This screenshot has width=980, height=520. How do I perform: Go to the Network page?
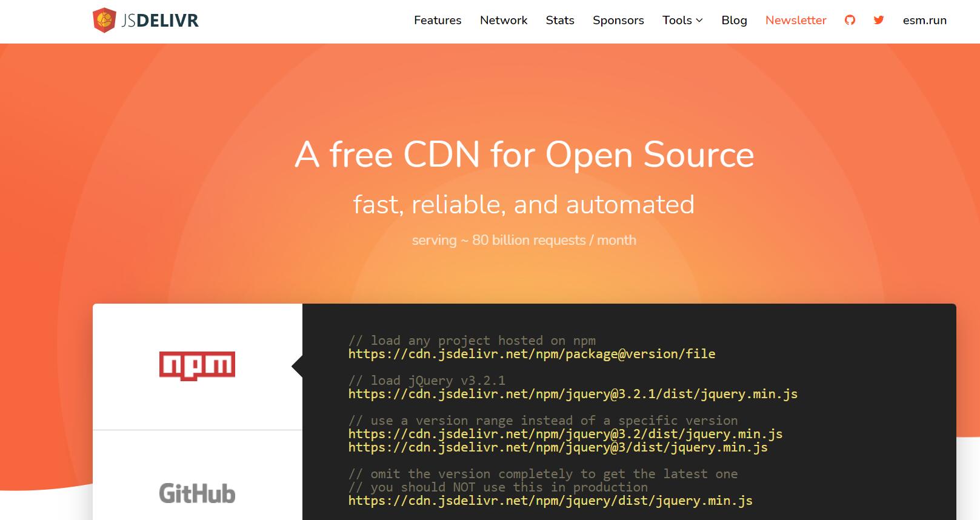coord(504,21)
